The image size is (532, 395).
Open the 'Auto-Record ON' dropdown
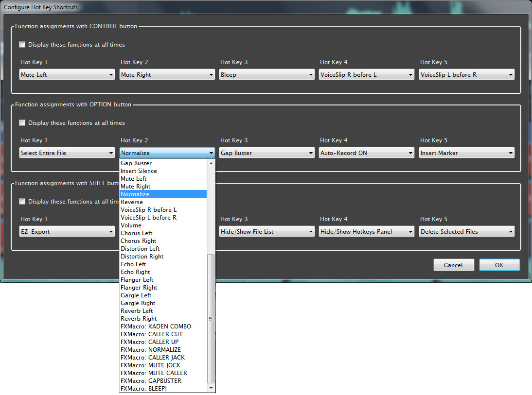(367, 153)
